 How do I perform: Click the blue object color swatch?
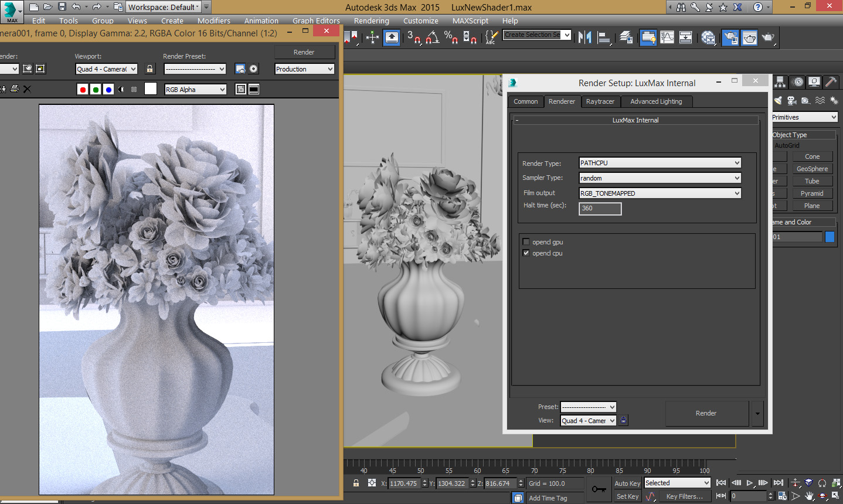pyautogui.click(x=830, y=237)
